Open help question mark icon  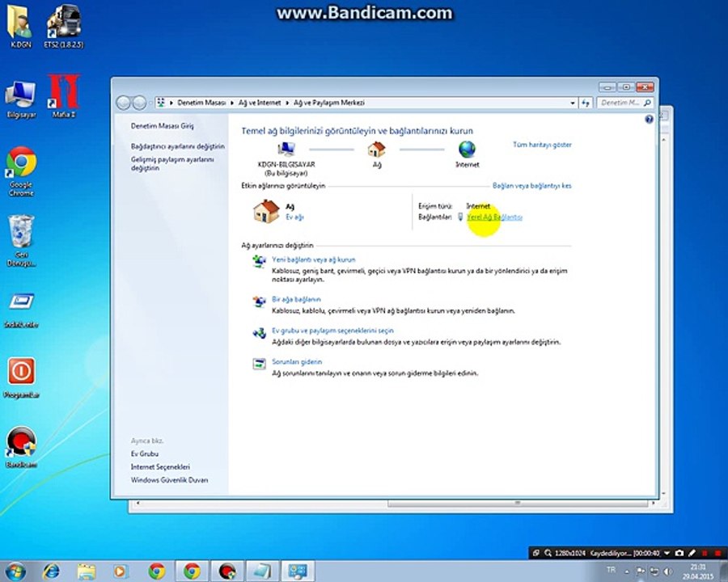(649, 120)
